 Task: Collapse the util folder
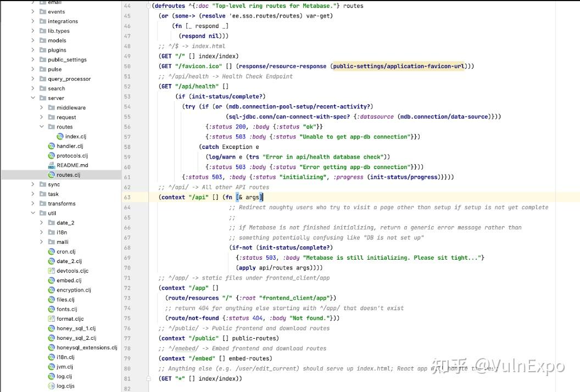tap(32, 213)
